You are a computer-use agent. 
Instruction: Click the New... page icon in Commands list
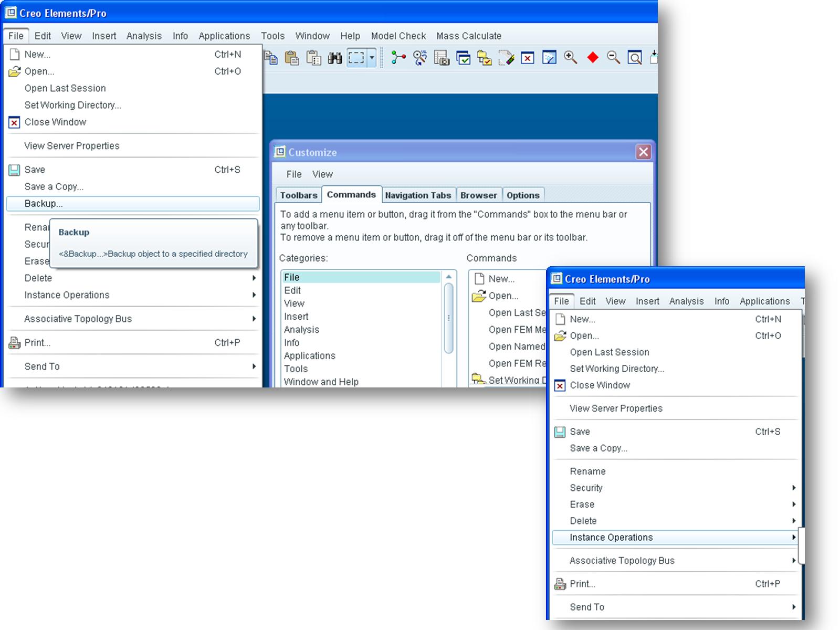point(479,278)
